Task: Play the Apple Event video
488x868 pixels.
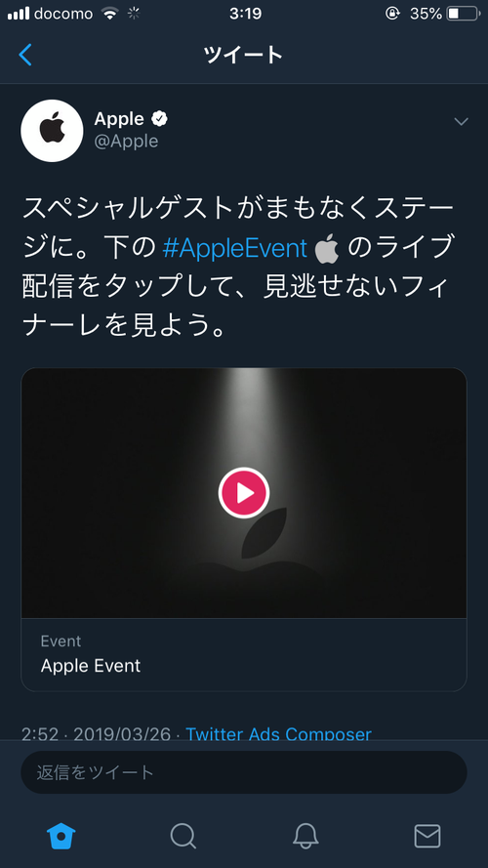Action: (x=243, y=493)
